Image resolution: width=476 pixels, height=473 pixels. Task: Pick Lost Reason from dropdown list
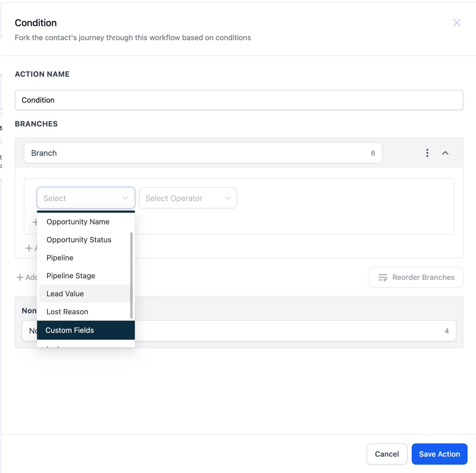[67, 312]
